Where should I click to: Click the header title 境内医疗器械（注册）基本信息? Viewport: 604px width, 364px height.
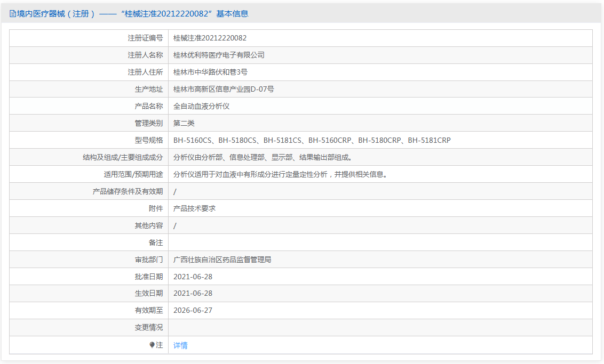(x=132, y=14)
